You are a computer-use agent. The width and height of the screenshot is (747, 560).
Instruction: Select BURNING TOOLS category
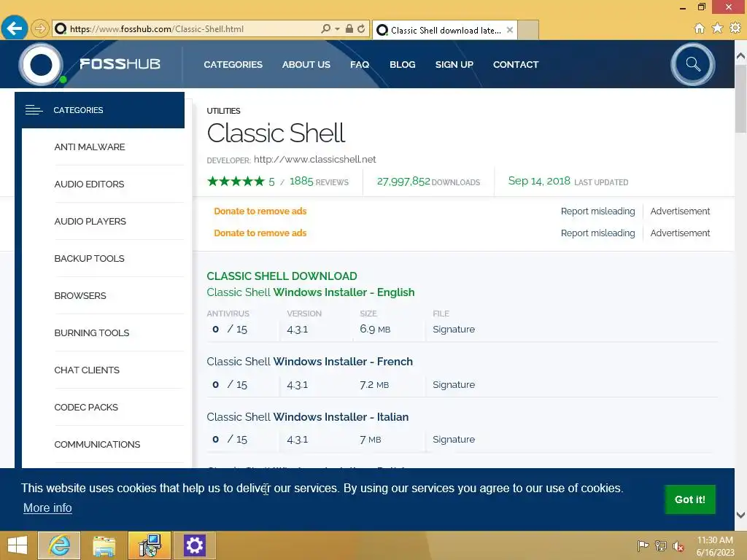[91, 332]
